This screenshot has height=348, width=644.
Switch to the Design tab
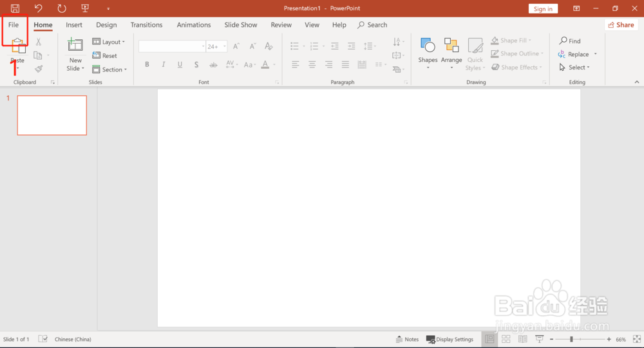[106, 25]
